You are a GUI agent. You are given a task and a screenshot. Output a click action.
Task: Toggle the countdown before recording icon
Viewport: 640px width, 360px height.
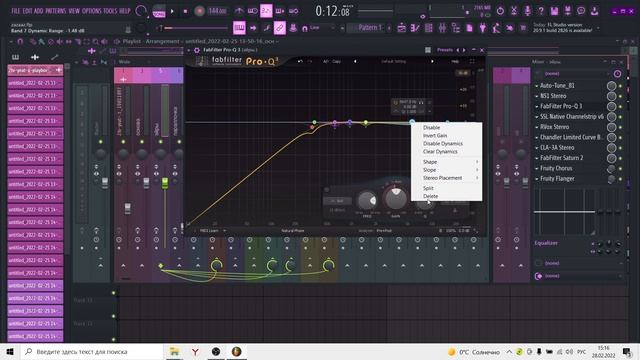pos(266,11)
